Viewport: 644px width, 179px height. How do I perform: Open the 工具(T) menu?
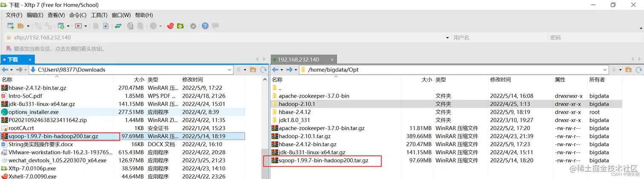point(99,15)
